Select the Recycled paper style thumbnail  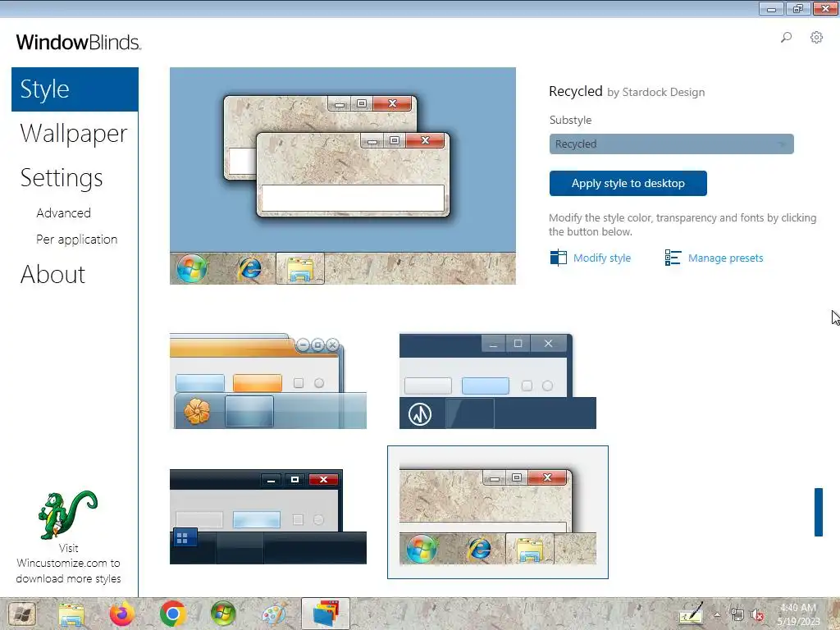coord(498,512)
